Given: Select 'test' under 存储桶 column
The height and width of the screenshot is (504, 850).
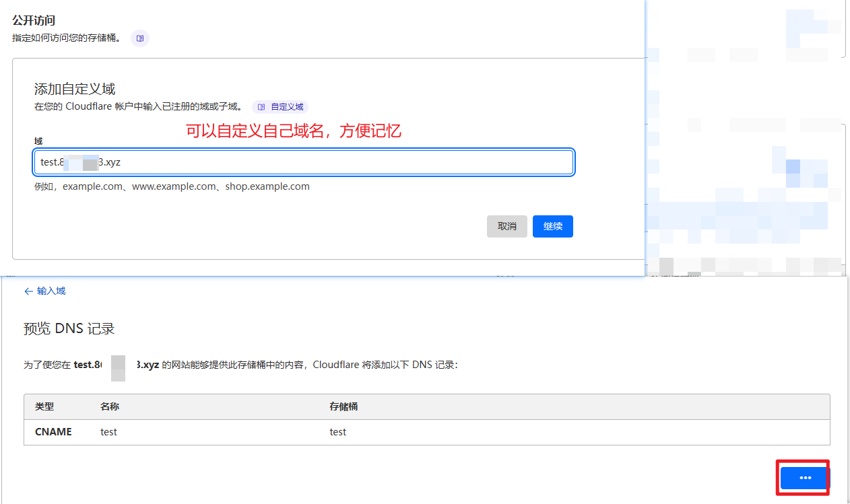Looking at the screenshot, I should (338, 432).
